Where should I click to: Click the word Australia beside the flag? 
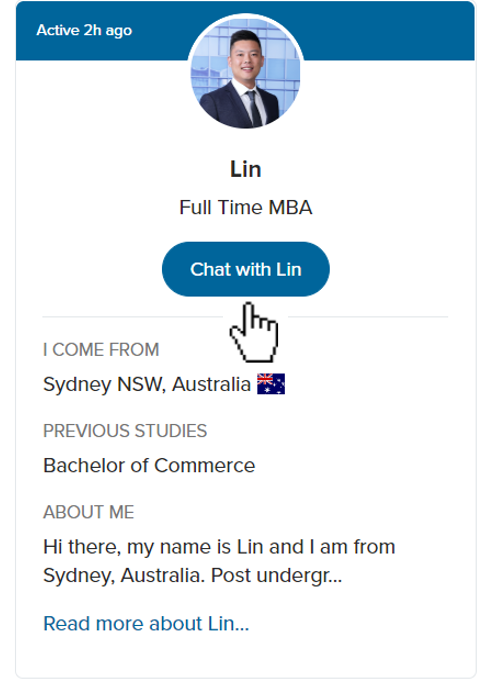pos(211,384)
